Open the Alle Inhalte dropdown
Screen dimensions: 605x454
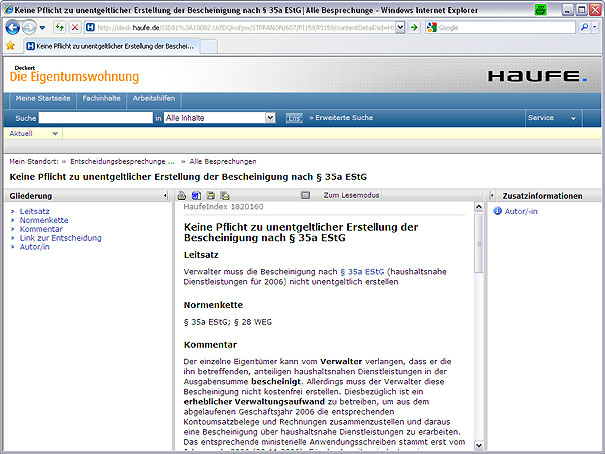(220, 118)
